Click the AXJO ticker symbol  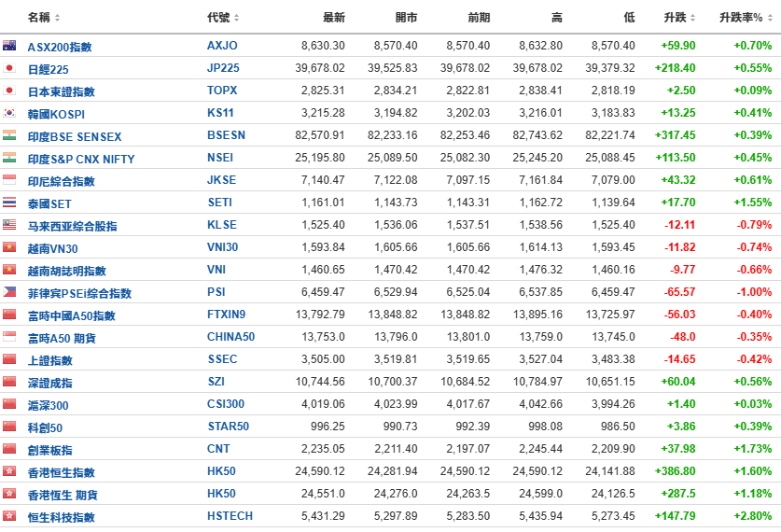click(222, 46)
